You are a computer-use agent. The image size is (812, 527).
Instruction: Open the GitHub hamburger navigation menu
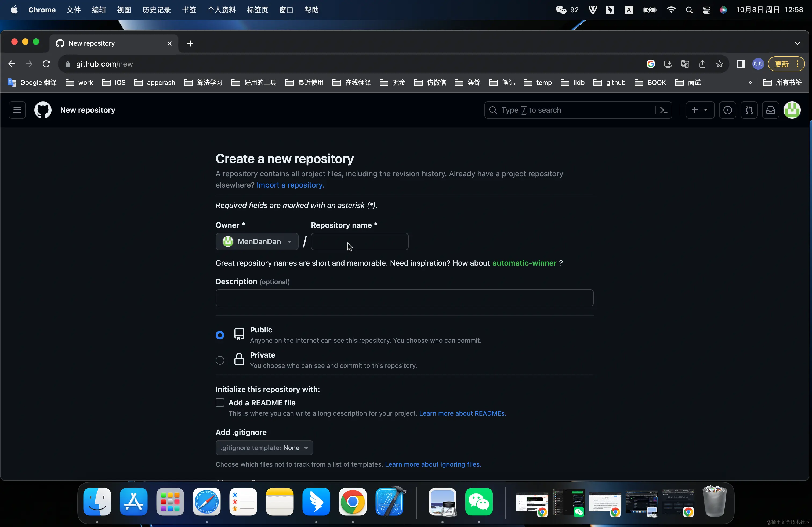point(17,110)
